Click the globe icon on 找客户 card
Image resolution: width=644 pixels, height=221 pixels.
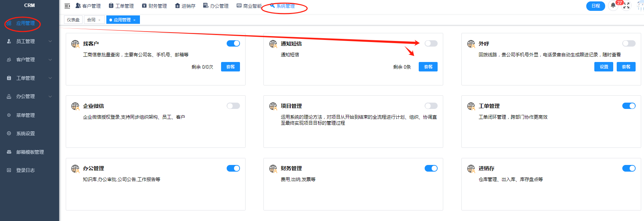[75, 44]
